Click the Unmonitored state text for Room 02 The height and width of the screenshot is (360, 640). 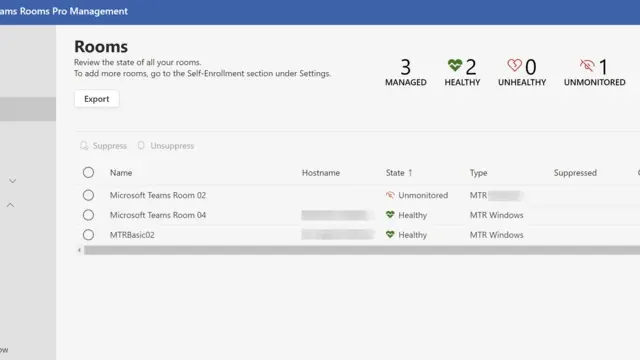coord(423,195)
